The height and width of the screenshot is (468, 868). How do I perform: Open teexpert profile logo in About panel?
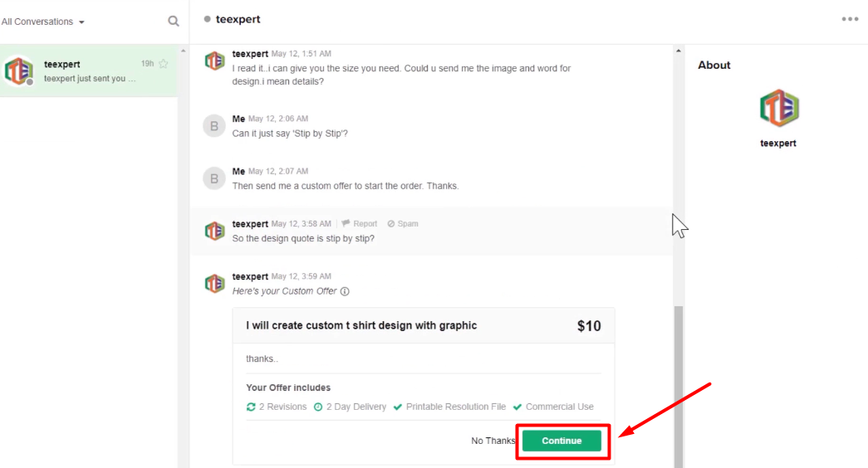pos(778,109)
